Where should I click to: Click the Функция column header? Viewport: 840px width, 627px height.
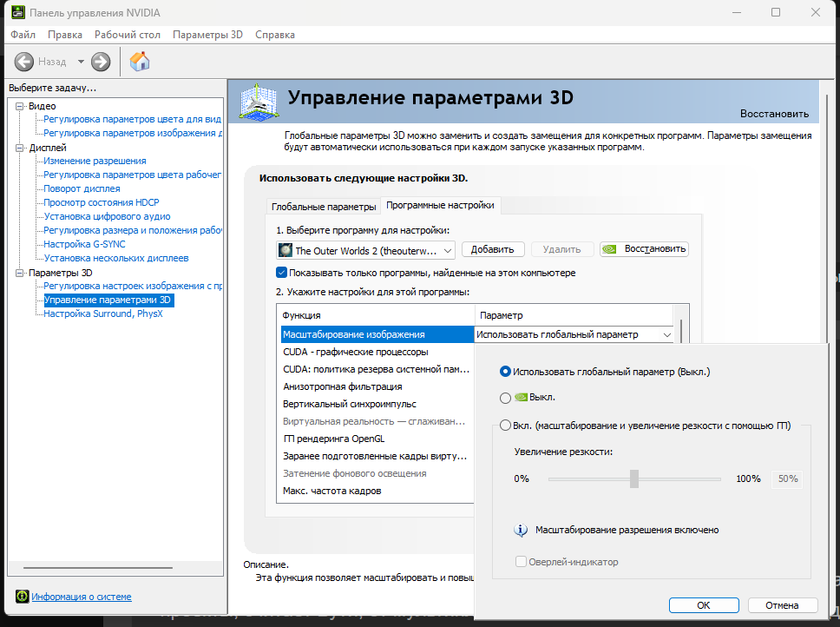coord(376,315)
